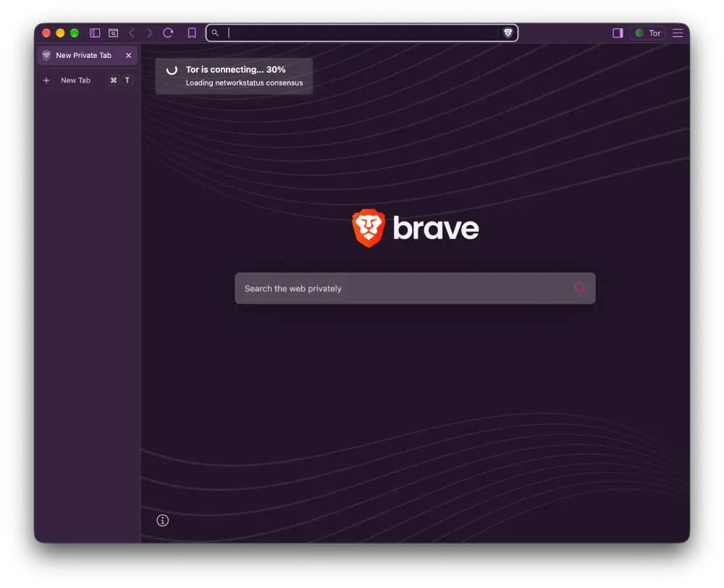724x588 pixels.
Task: Open the info icon at bottom left
Action: click(162, 521)
